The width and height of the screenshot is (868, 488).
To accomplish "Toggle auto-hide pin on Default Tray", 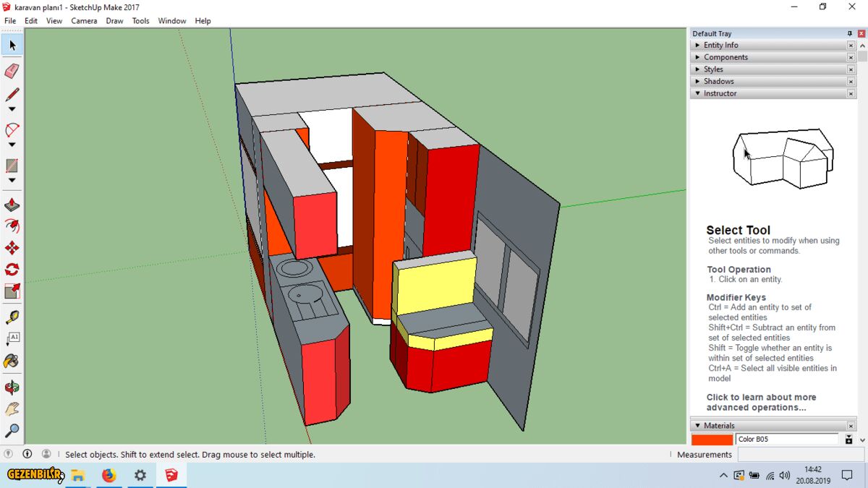I will [850, 33].
